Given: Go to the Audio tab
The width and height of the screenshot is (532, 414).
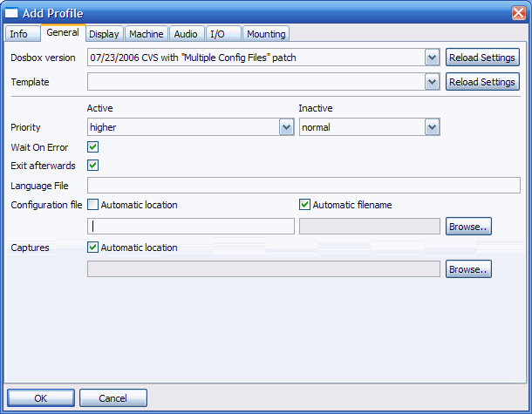Looking at the screenshot, I should tap(185, 34).
